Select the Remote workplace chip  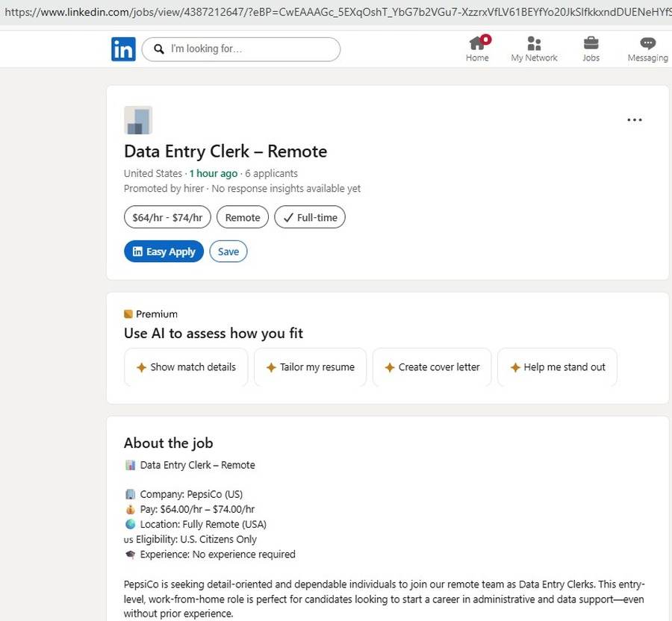click(x=243, y=217)
